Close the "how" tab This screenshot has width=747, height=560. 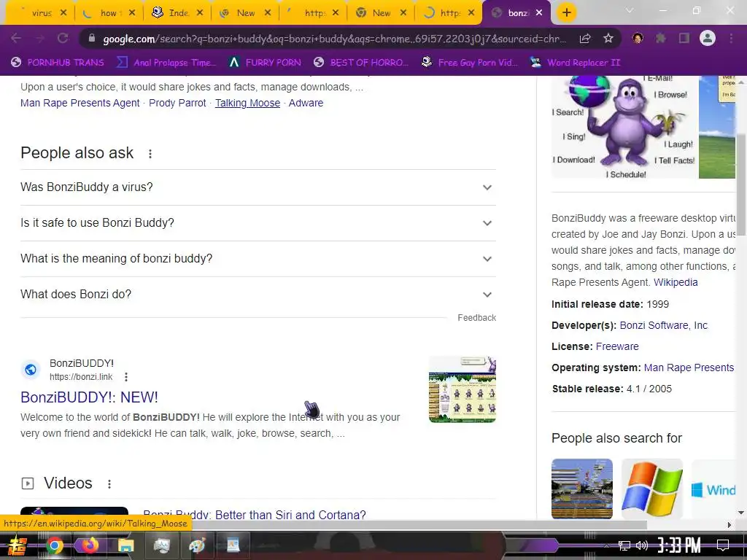pos(132,13)
